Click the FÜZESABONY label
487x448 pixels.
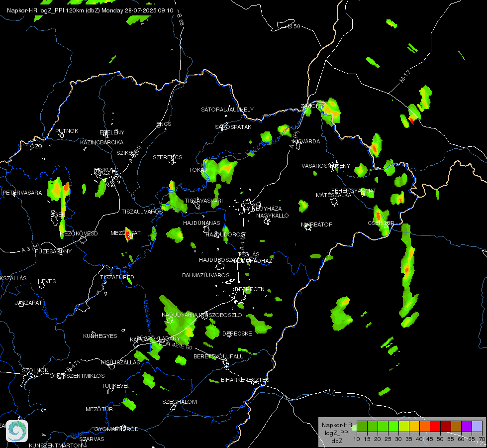coord(53,251)
